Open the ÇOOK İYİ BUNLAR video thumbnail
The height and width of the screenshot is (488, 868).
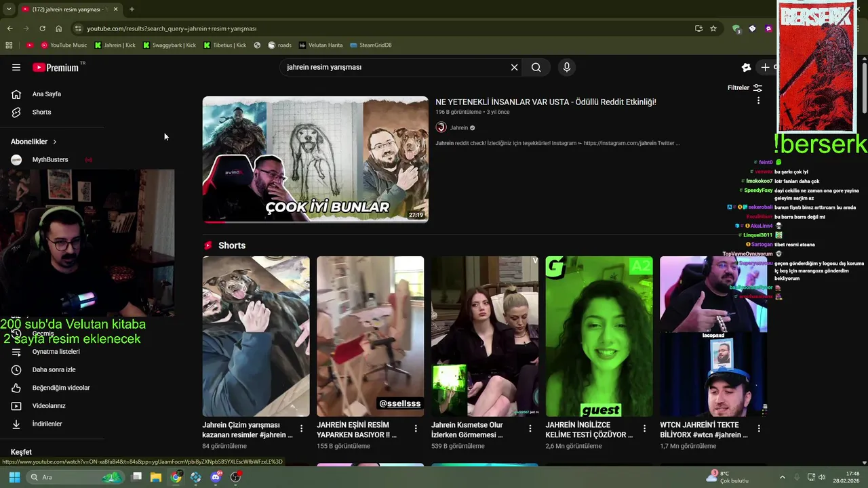pyautogui.click(x=315, y=159)
